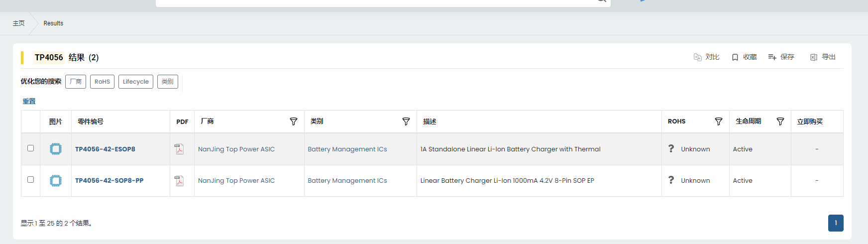The height and width of the screenshot is (244, 868).
Task: Click chip image icon for TP4056-42-SOP8-PP
Action: pos(56,181)
